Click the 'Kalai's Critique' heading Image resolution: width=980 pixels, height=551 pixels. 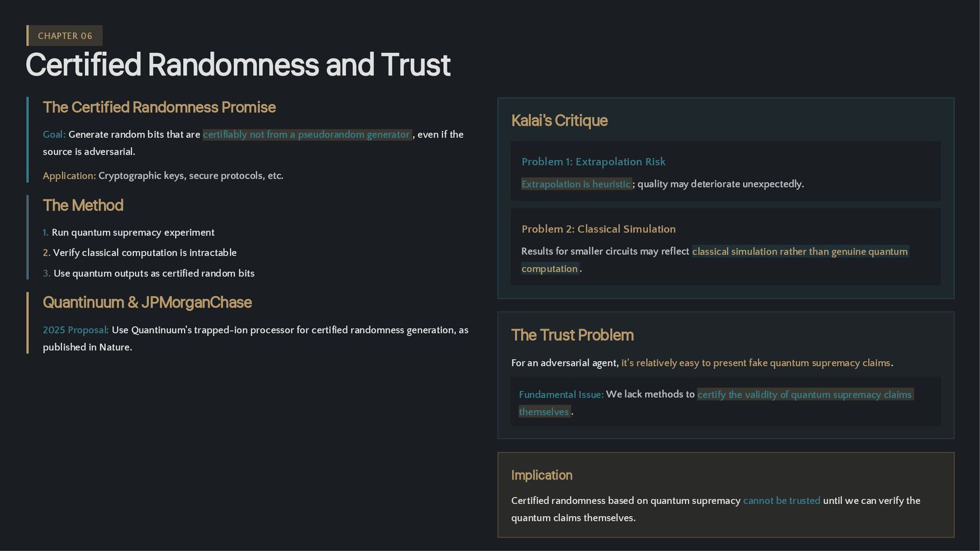559,120
